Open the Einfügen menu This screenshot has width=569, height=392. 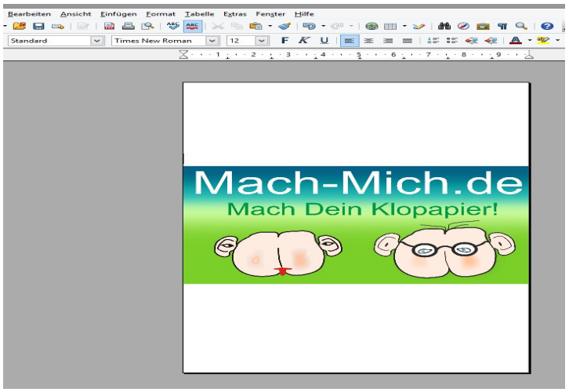[118, 14]
